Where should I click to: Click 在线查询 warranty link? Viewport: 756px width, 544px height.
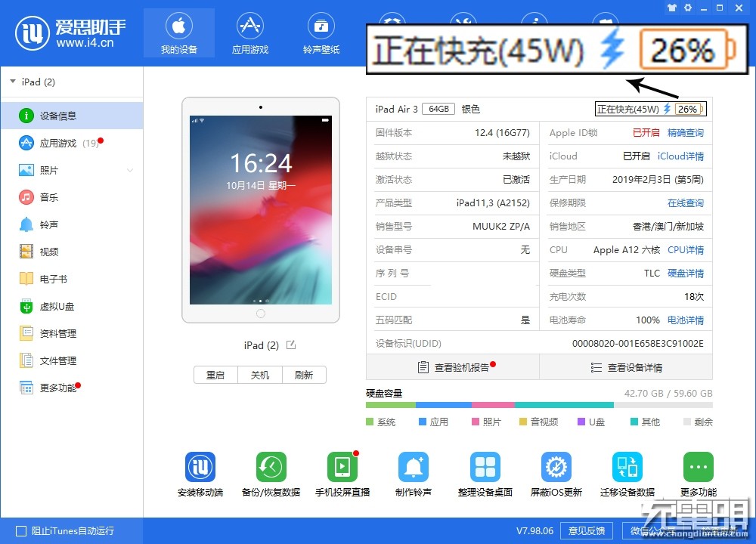tap(685, 202)
